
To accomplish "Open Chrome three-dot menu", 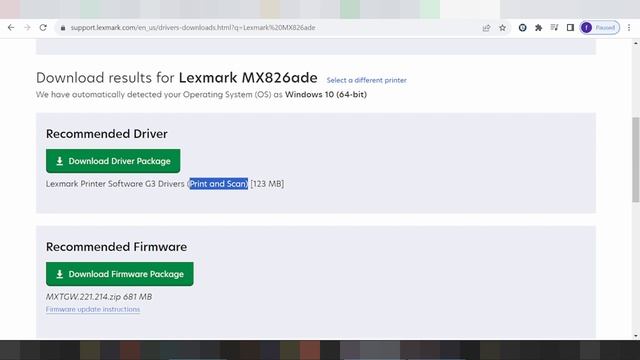I will point(629,28).
